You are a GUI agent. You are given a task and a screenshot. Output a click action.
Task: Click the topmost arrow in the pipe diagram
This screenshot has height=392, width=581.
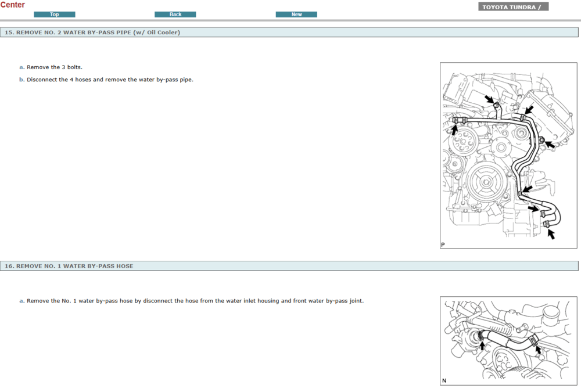[x=489, y=99]
